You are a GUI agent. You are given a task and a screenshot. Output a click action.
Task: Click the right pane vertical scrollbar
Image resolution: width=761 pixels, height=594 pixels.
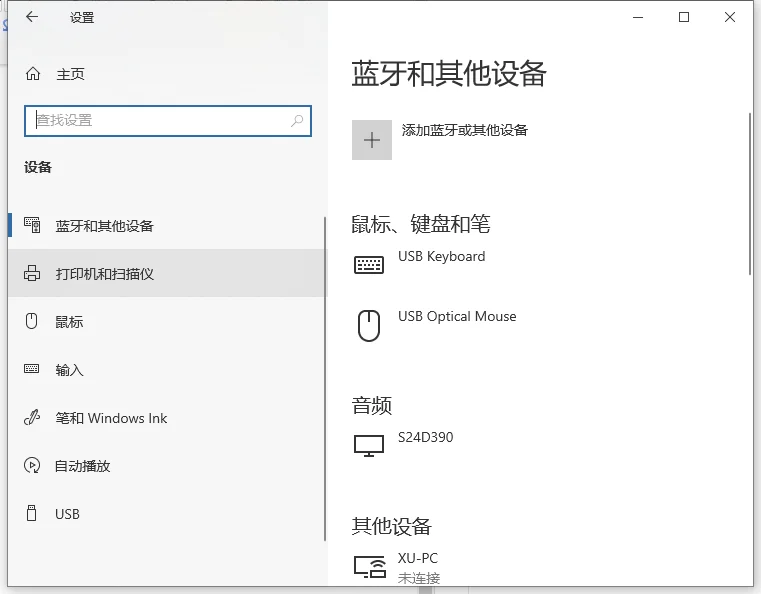[x=750, y=194]
